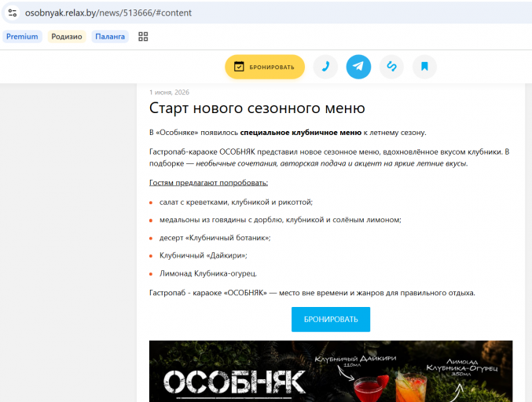Click item Лимонад Клубника-огурец
532x402 pixels.
click(208, 273)
